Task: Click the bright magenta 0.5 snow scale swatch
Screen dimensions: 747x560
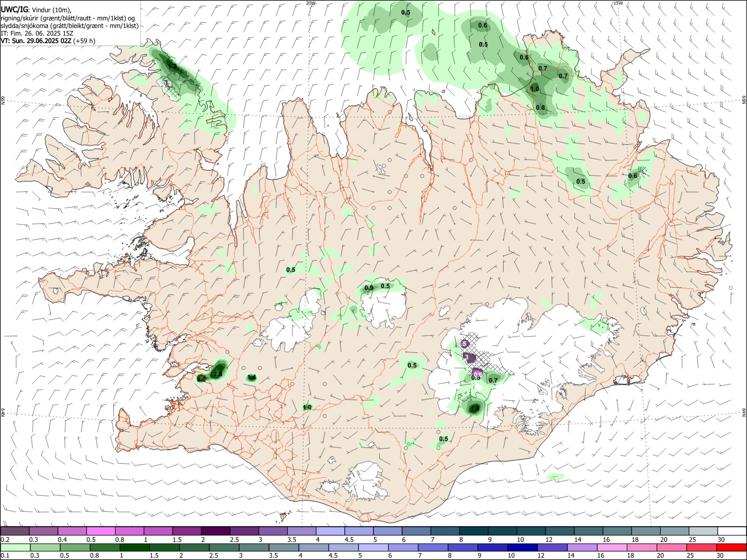Action: point(101,531)
